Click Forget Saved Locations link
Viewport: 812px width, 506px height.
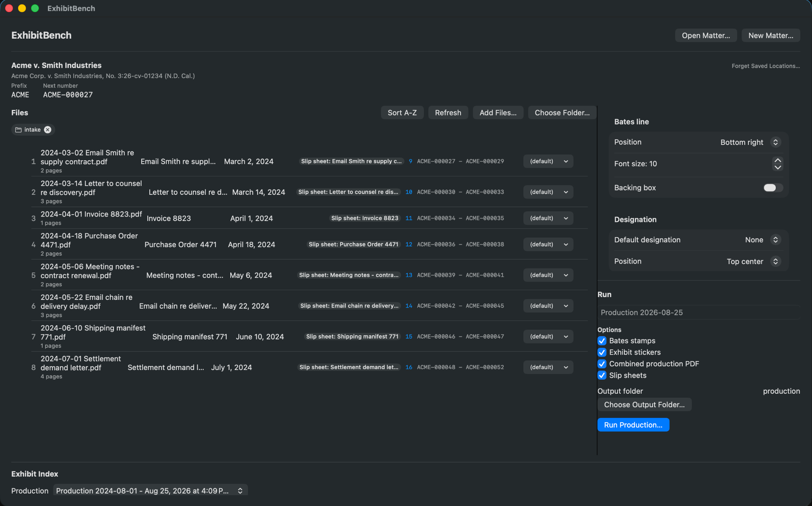coord(765,66)
